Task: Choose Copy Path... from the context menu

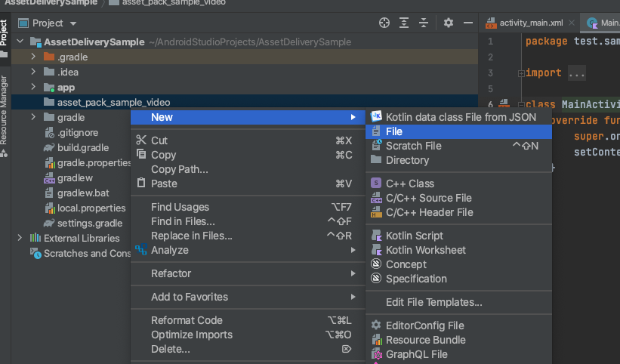Action: coord(248,169)
